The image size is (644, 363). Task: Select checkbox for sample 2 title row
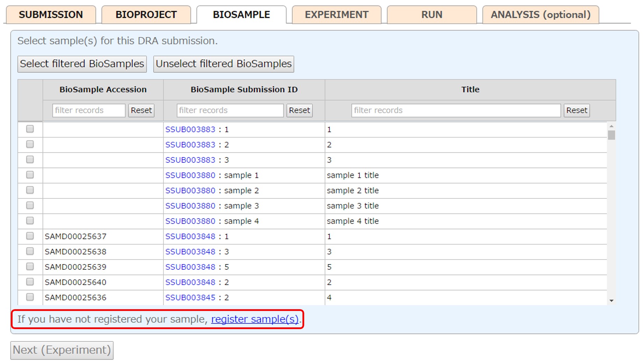click(30, 190)
